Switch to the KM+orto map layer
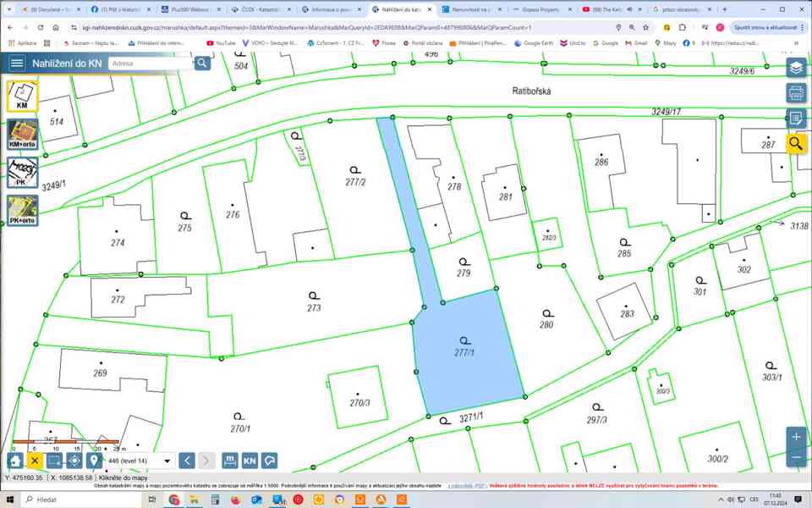The width and height of the screenshot is (812, 508). click(22, 135)
